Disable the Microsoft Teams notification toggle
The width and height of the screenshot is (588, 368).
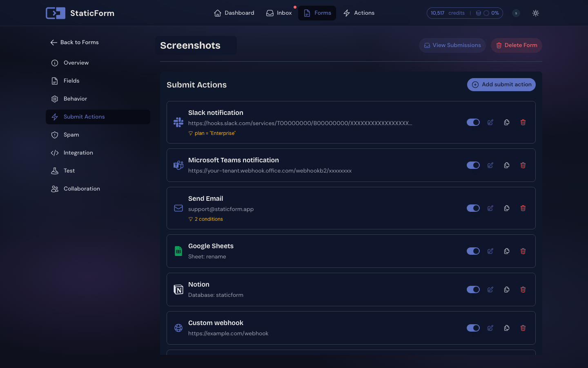(473, 165)
